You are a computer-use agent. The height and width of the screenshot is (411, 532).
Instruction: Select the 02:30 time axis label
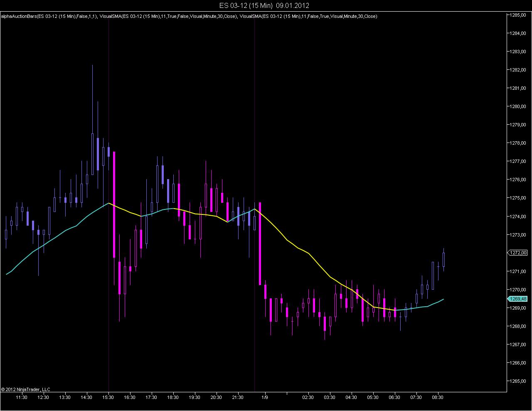click(x=308, y=397)
